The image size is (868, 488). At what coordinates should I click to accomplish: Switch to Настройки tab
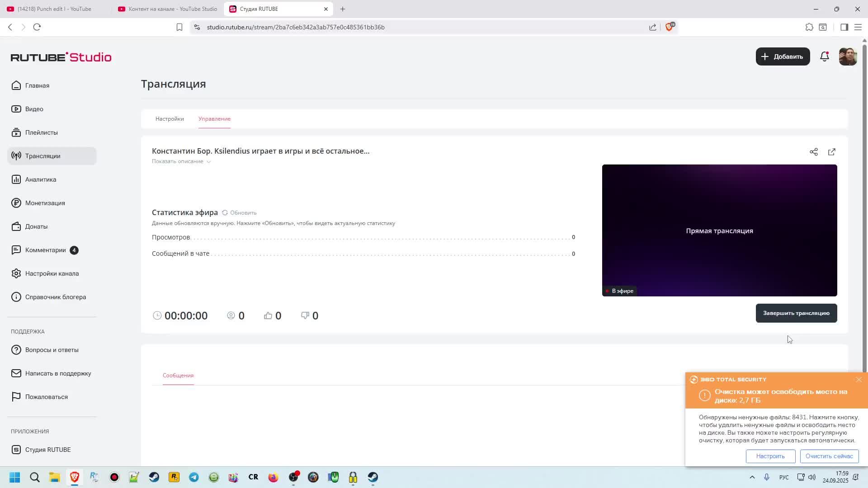tap(170, 119)
